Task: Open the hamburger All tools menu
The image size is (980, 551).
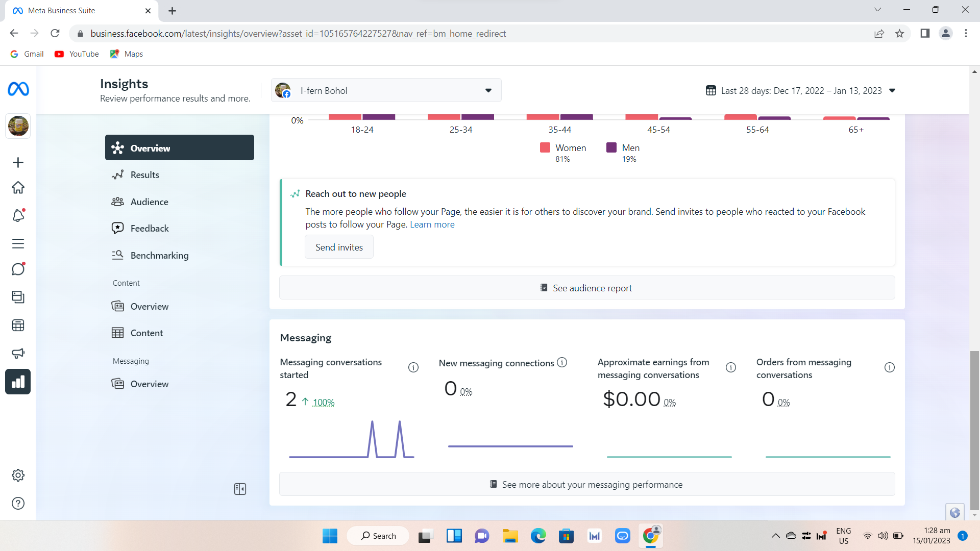Action: pos(18,244)
